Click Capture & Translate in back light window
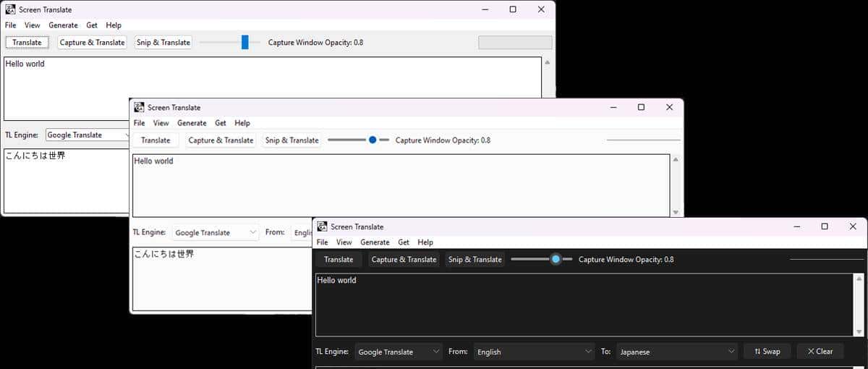The image size is (868, 369). click(92, 42)
